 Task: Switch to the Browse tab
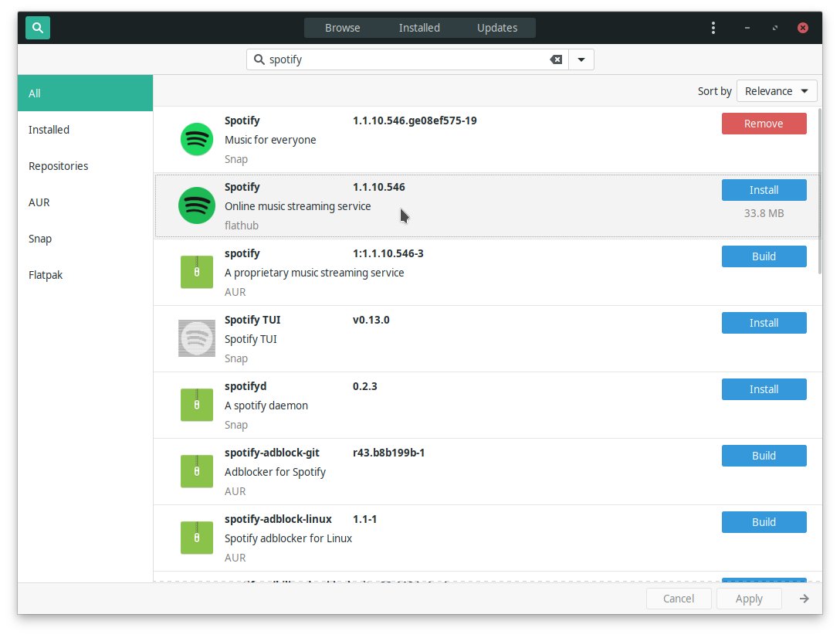click(342, 28)
